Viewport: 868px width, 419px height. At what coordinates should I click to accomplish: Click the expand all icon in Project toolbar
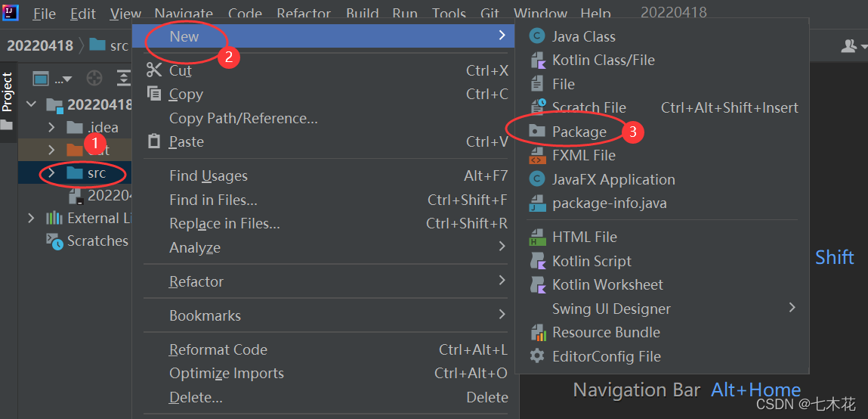point(124,79)
